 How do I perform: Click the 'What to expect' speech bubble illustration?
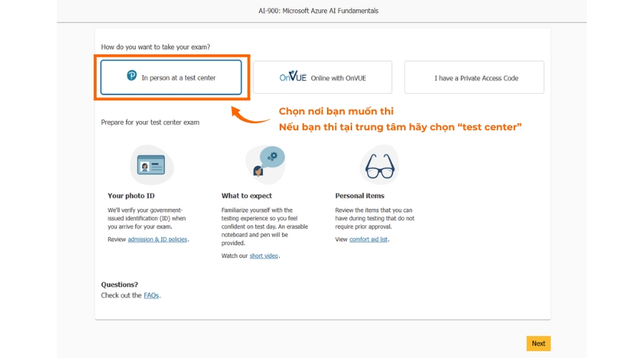point(265,165)
